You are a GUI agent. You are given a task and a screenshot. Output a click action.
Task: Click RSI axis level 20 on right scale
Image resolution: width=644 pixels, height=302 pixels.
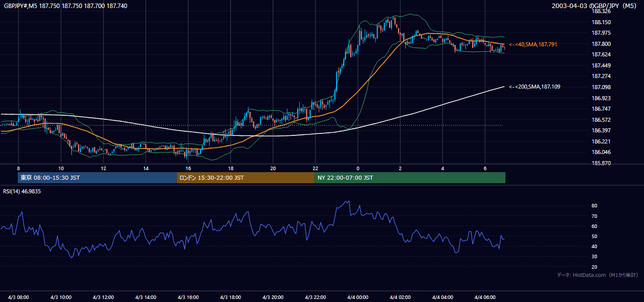click(x=595, y=267)
